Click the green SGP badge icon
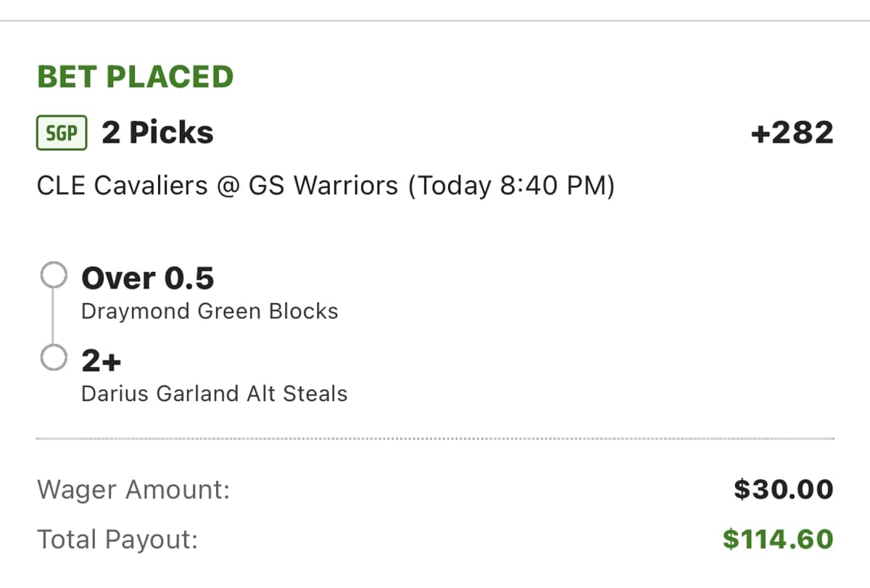The height and width of the screenshot is (588, 870). click(62, 133)
